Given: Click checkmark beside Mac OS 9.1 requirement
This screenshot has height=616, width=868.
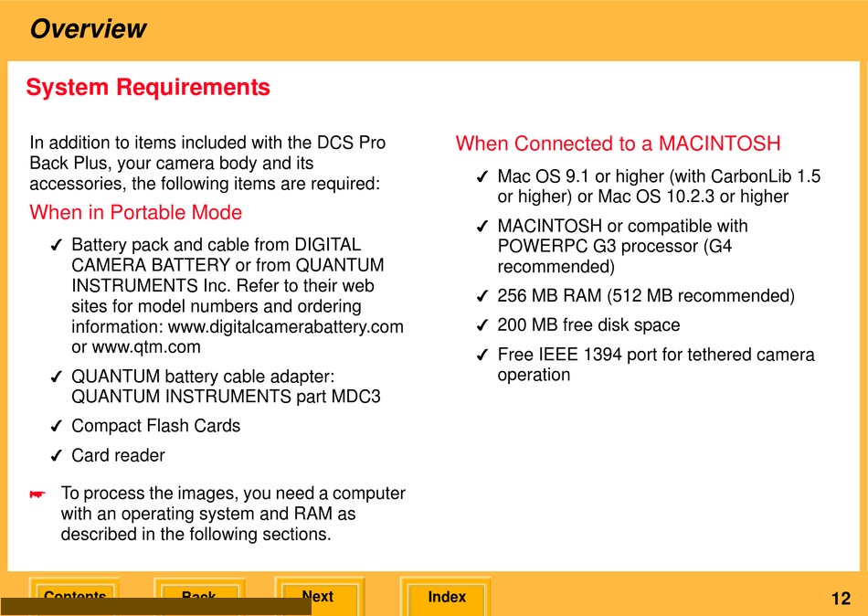Looking at the screenshot, I should pyautogui.click(x=482, y=177).
